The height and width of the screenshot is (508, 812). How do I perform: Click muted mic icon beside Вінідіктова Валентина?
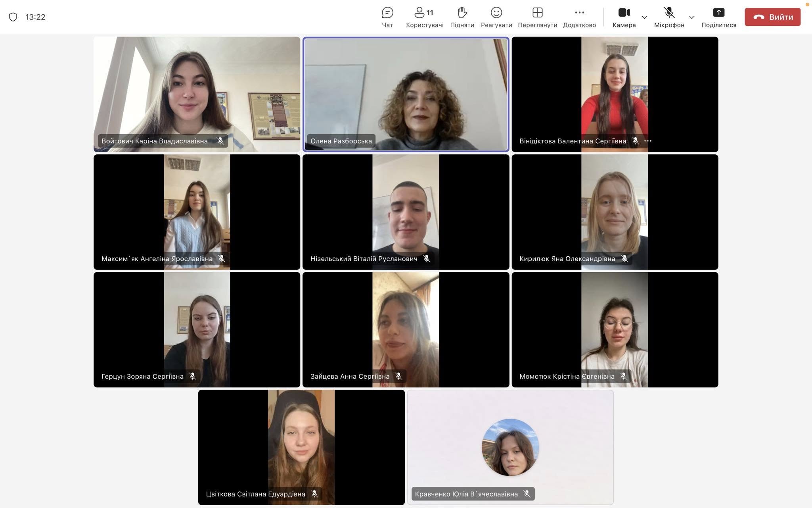click(x=635, y=141)
